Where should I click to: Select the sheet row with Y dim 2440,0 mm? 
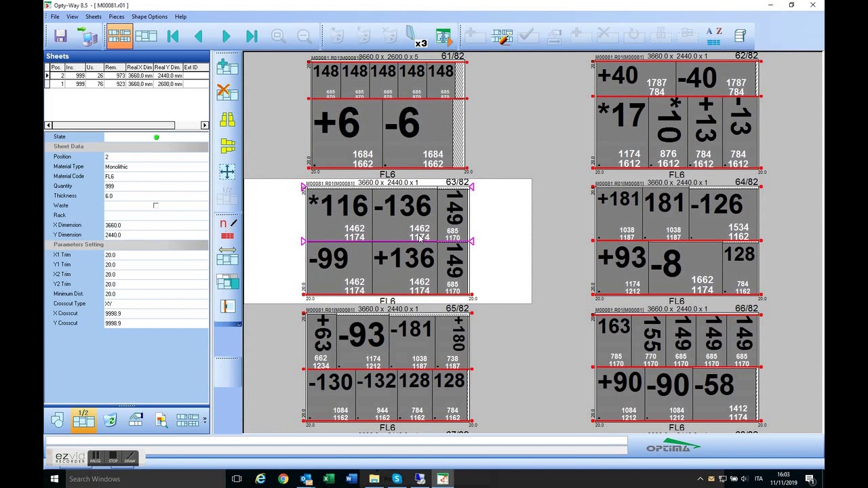(x=127, y=76)
